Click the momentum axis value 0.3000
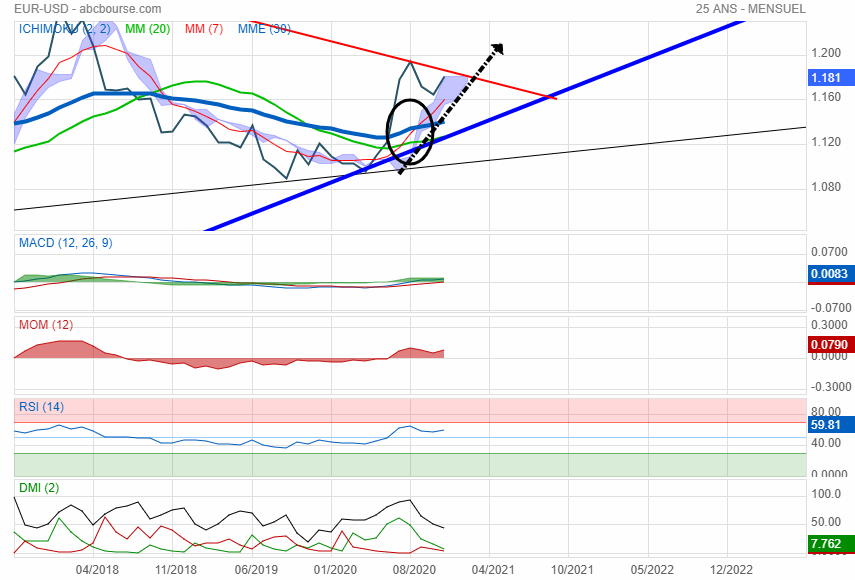The width and height of the screenshot is (855, 580). [x=829, y=325]
